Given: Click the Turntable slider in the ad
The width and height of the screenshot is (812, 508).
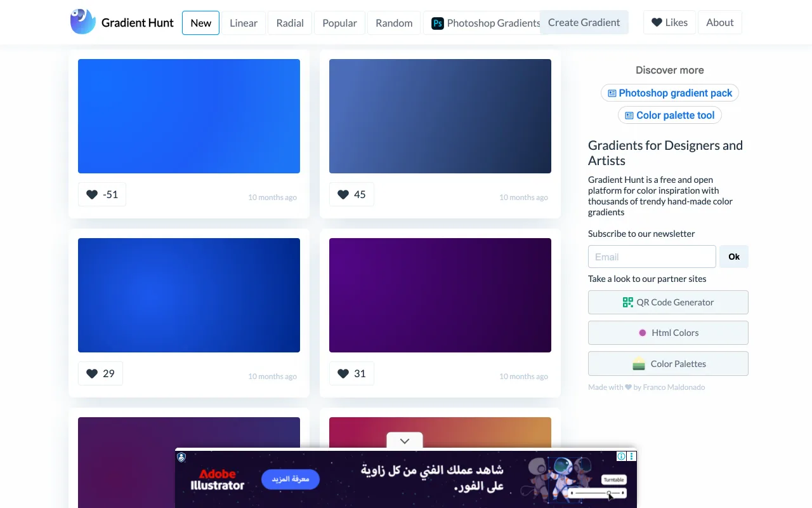Looking at the screenshot, I should (598, 493).
